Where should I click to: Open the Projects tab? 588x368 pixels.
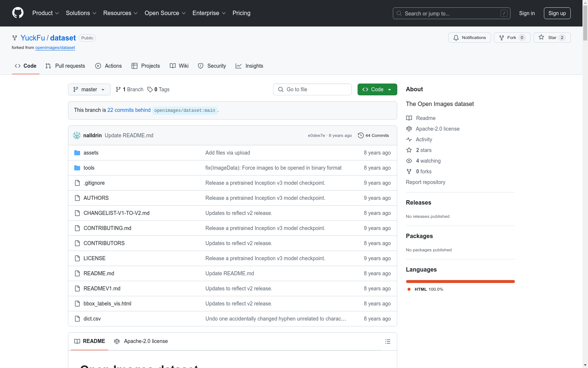coord(146,66)
